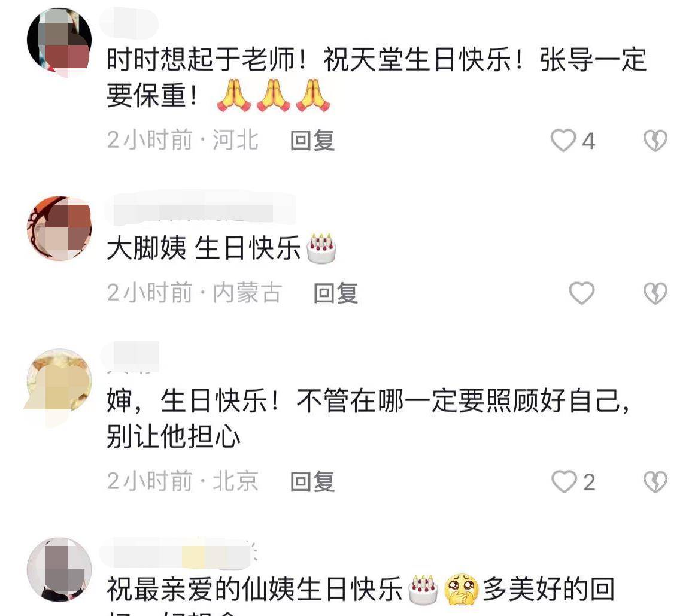Like the Beijing comment with 2 likes
The width and height of the screenshot is (698, 616).
click(564, 481)
